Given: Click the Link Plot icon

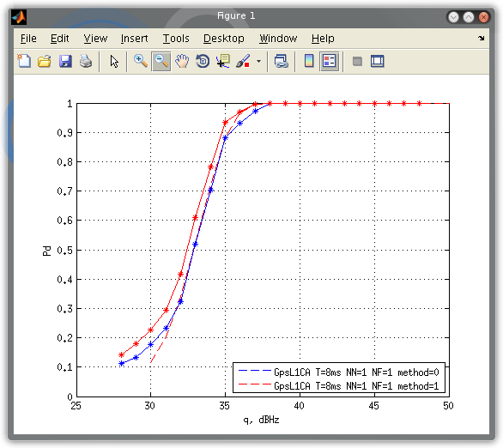Looking at the screenshot, I should (282, 61).
